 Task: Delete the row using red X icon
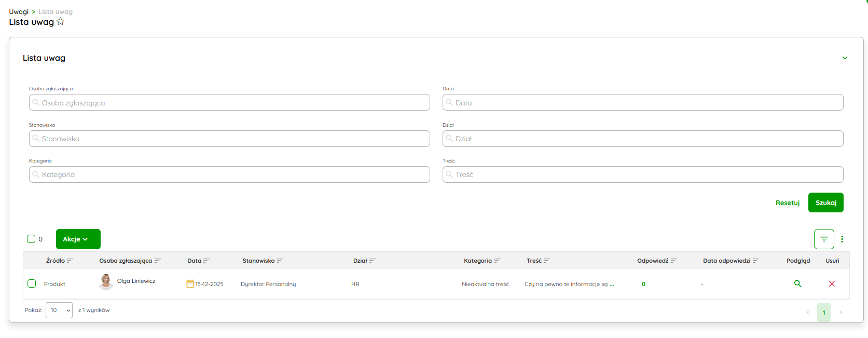(832, 284)
